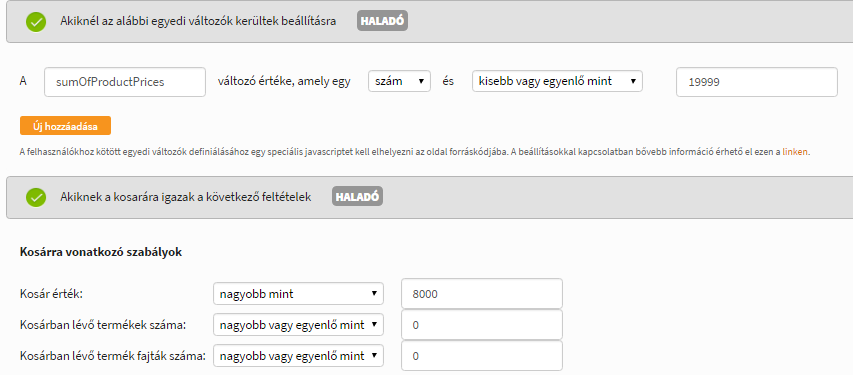Viewport: 853px width, 375px height.
Task: Open Kosár érték 'nagyobb mint' dropdown
Action: point(299,294)
